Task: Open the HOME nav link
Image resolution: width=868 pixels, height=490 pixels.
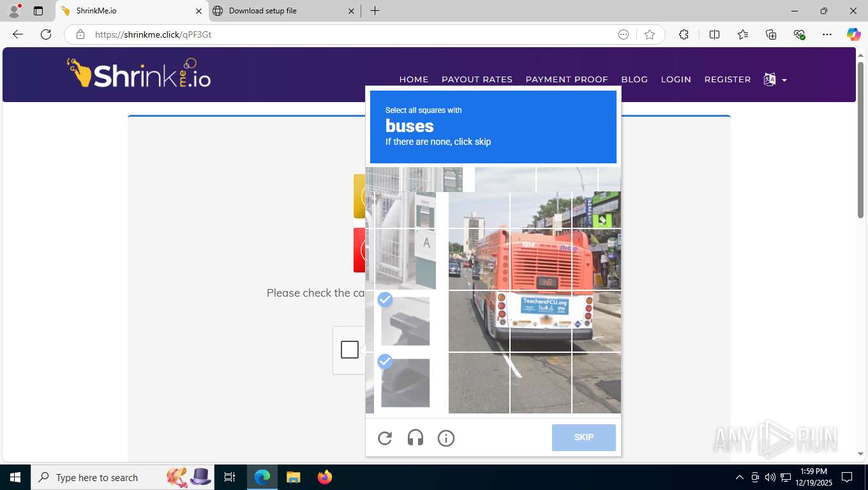Action: tap(414, 79)
